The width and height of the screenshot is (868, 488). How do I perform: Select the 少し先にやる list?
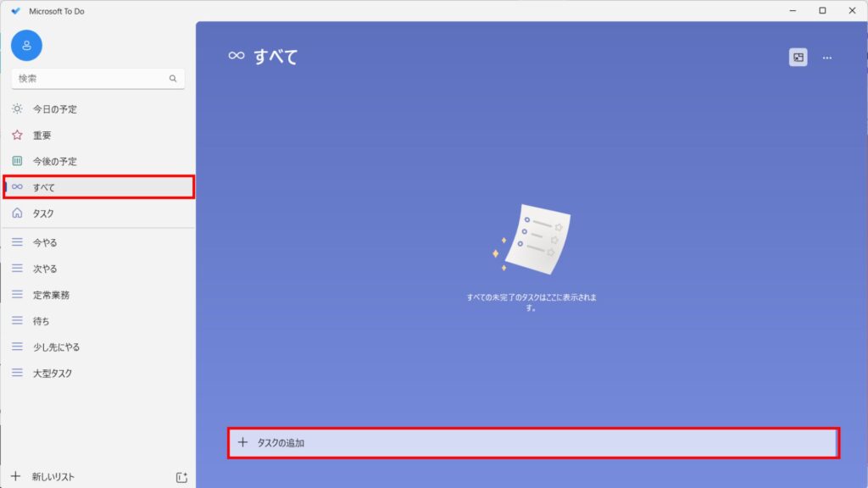click(x=56, y=347)
